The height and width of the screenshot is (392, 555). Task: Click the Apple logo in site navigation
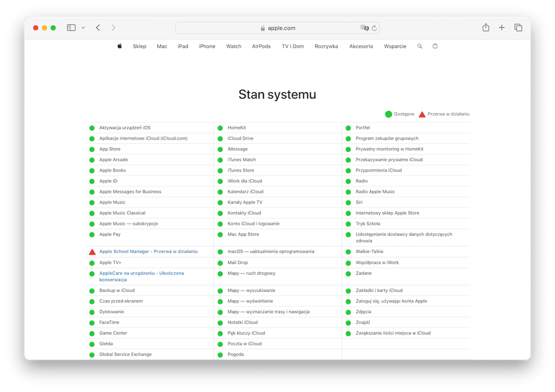coord(120,46)
